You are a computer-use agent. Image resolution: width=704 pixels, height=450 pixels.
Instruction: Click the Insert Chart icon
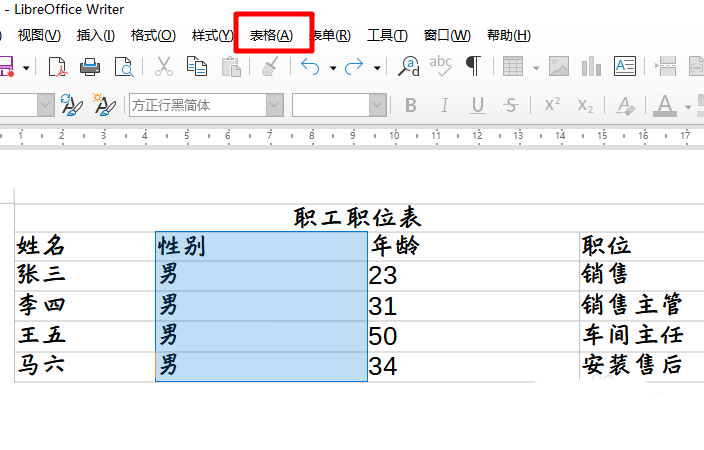pos(591,67)
